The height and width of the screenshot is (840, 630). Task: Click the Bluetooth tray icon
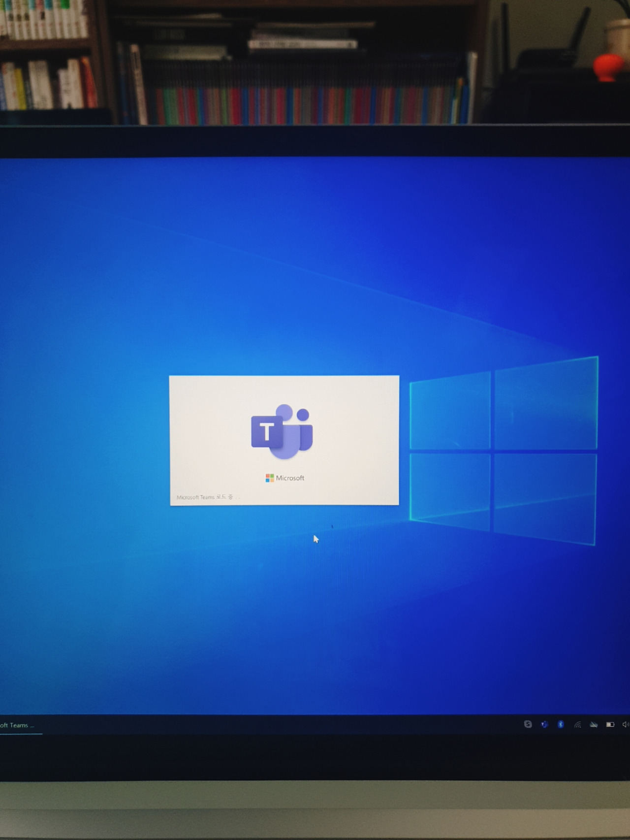[561, 724]
